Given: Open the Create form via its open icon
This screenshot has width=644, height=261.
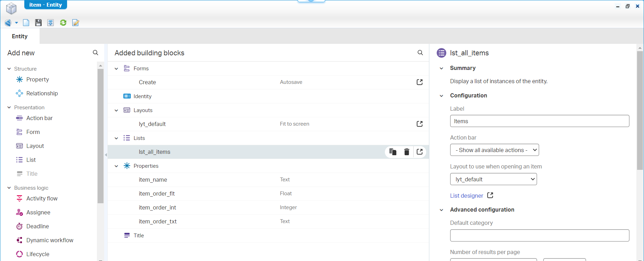Looking at the screenshot, I should (x=420, y=82).
